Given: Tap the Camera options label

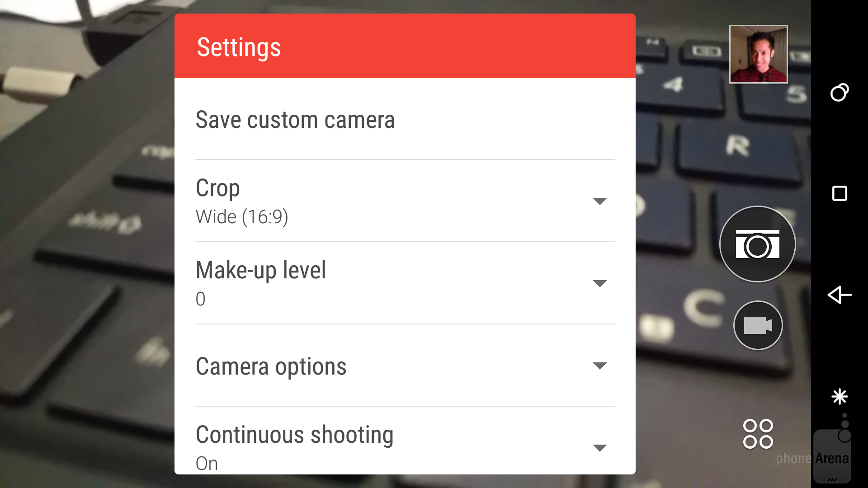Looking at the screenshot, I should (x=271, y=366).
